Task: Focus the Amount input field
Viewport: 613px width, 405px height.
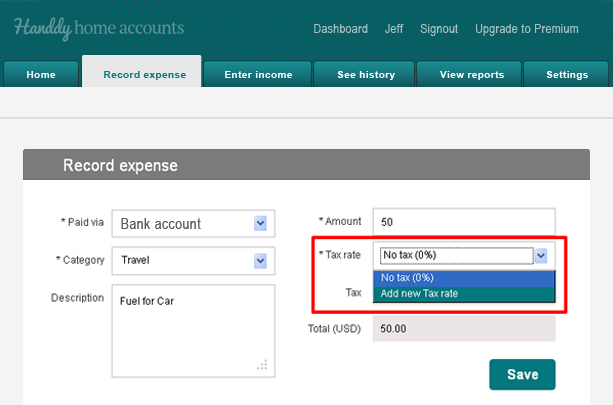Action: [x=464, y=222]
